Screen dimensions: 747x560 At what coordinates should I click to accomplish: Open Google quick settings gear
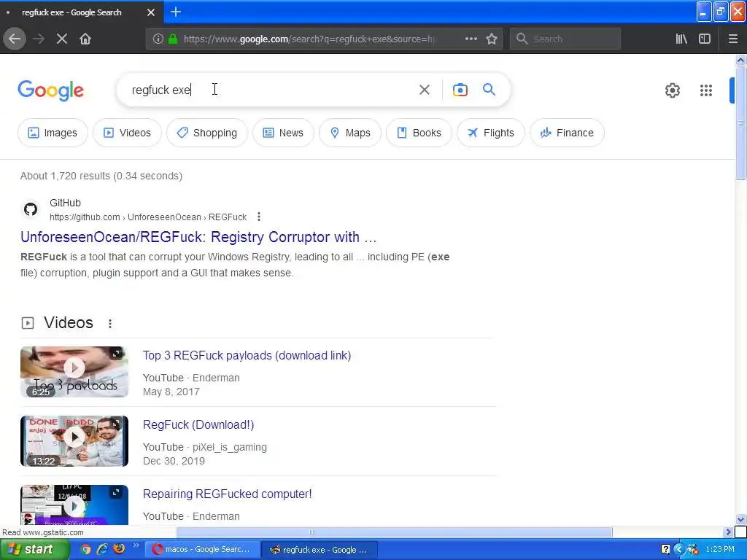(672, 90)
